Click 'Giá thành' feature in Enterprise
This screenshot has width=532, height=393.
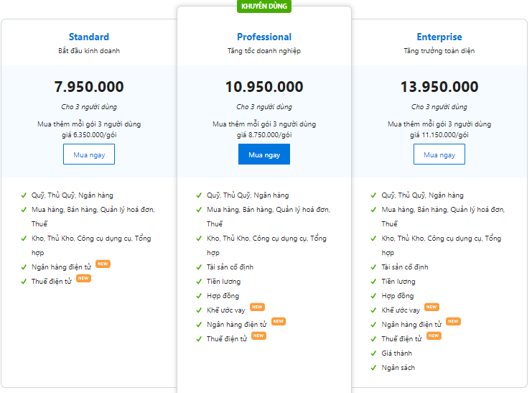point(396,353)
